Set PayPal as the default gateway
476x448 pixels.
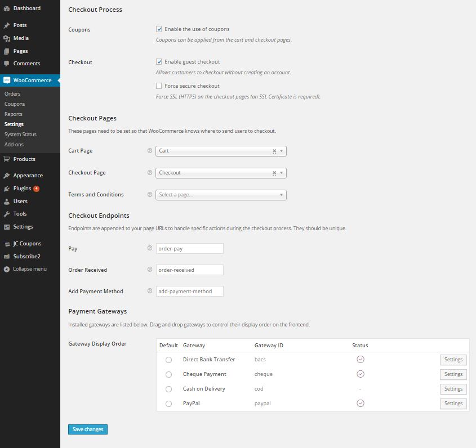[x=168, y=404]
